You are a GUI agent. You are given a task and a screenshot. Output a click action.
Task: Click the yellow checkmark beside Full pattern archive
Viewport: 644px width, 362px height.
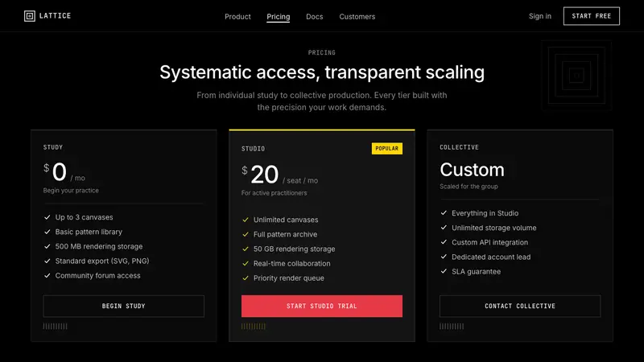[246, 234]
